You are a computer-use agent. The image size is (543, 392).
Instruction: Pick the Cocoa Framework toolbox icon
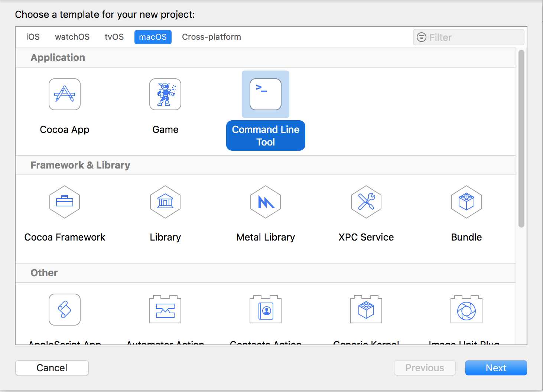[65, 202]
